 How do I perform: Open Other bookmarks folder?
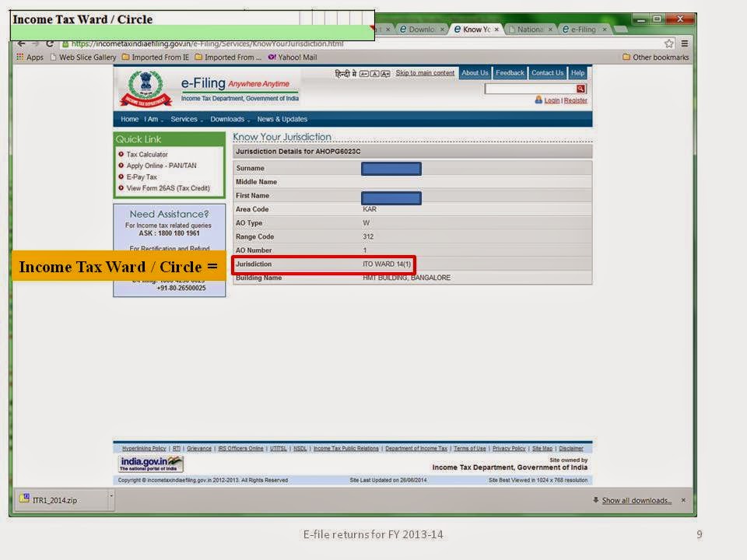(655, 57)
